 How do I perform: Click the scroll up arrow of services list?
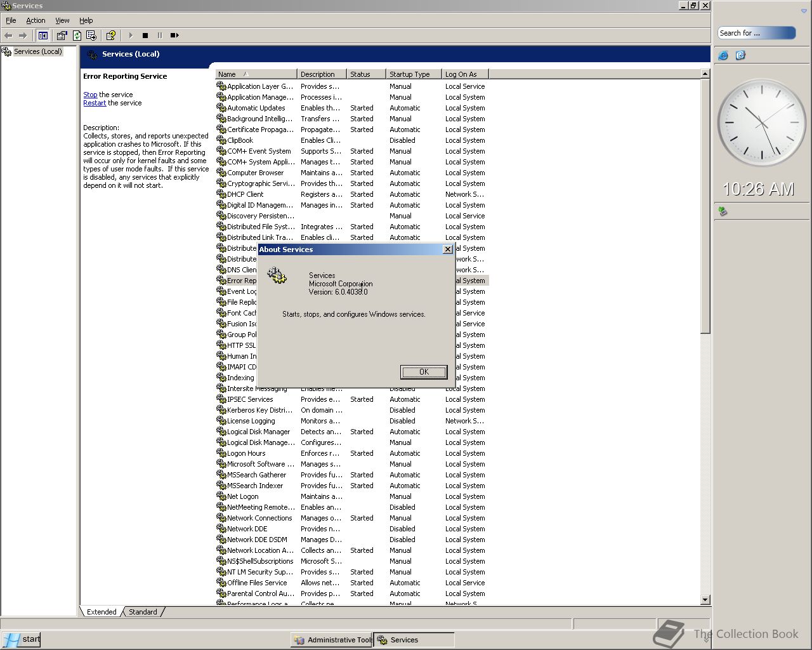pos(705,74)
